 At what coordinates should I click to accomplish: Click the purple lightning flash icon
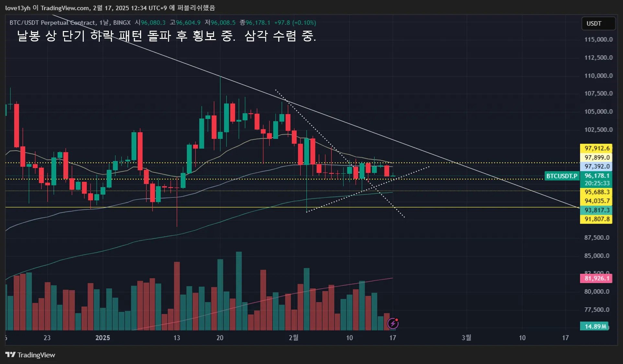pos(393,323)
